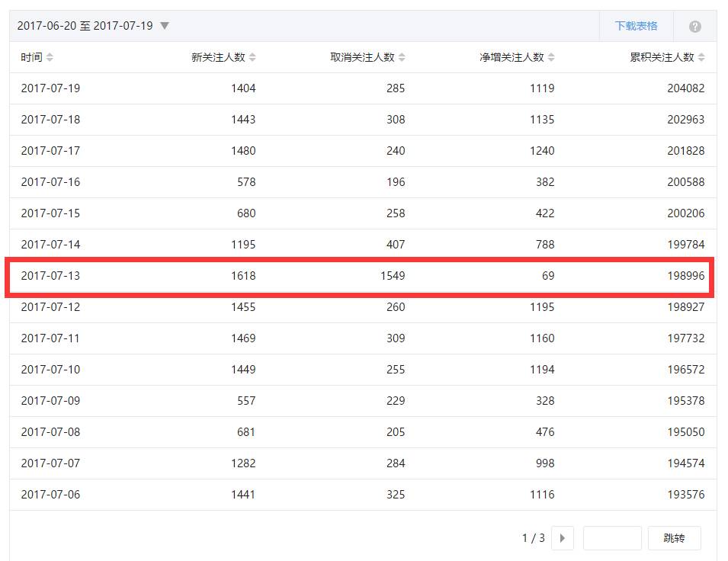This screenshot has height=561, width=728.
Task: Click the sort arrows beside 新关注人数
Action: tap(252, 58)
